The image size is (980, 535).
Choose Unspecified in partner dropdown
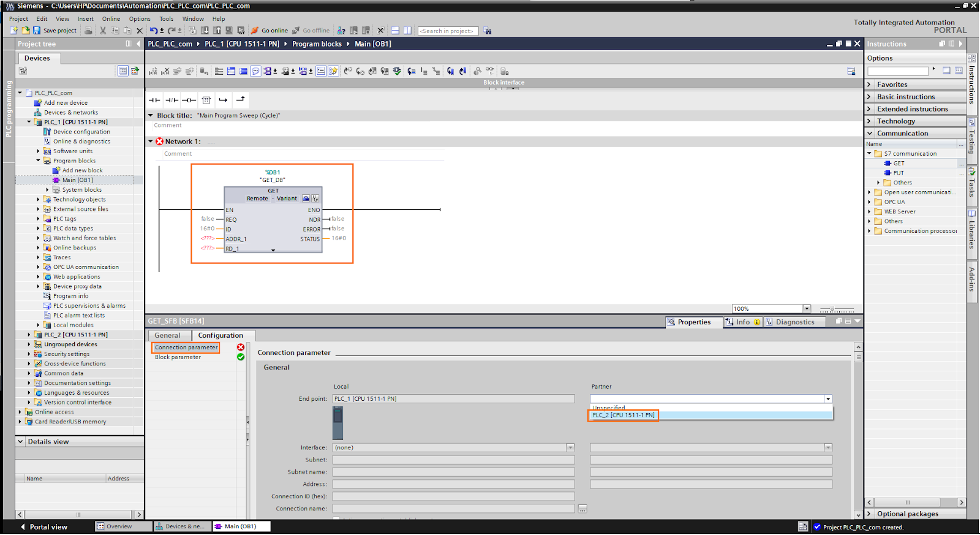click(710, 407)
